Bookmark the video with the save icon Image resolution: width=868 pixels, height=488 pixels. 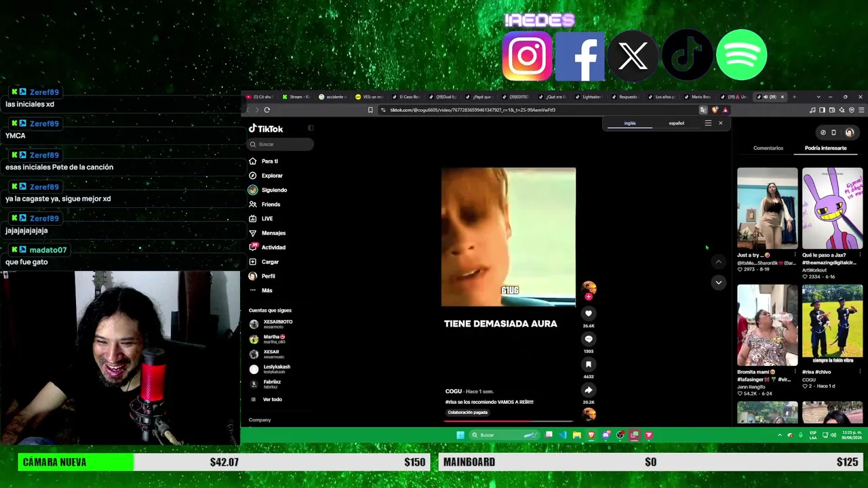[589, 365]
